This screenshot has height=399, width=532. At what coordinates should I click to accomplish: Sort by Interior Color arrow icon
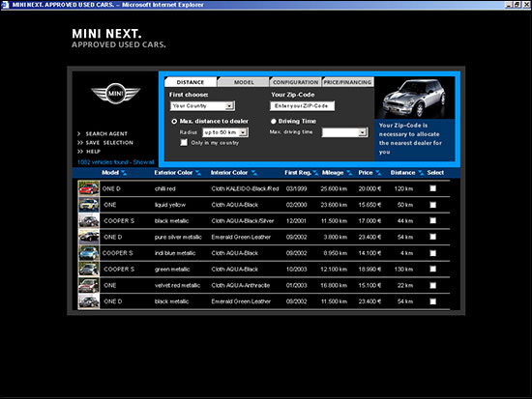click(253, 173)
